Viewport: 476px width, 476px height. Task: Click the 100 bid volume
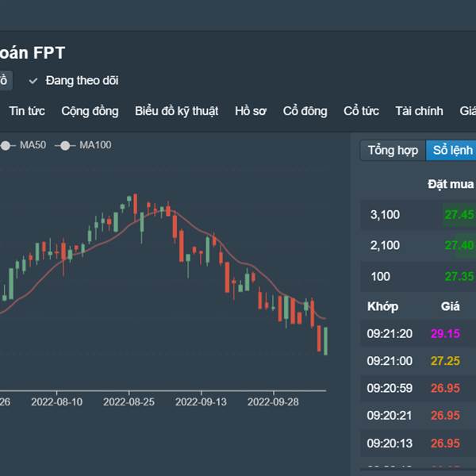coord(380,277)
